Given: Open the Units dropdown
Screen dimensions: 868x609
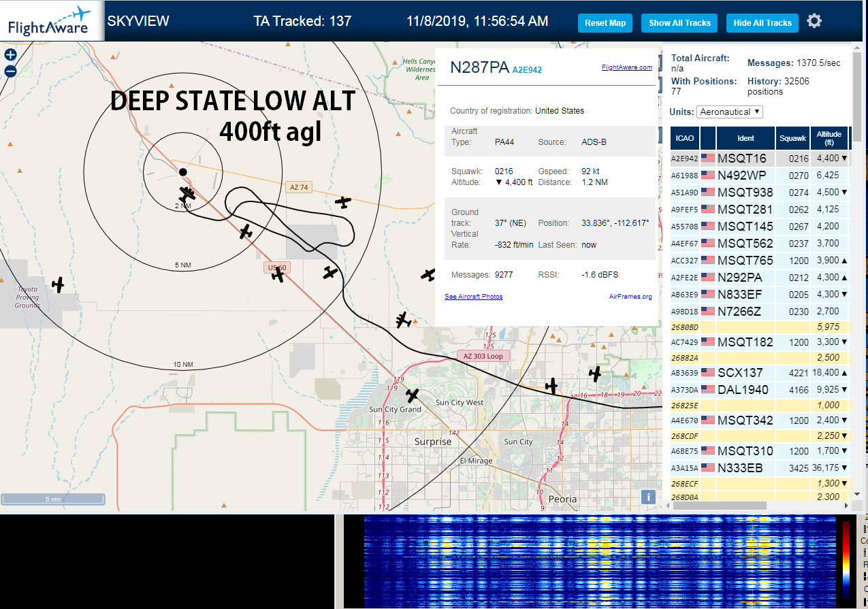Looking at the screenshot, I should [x=730, y=112].
